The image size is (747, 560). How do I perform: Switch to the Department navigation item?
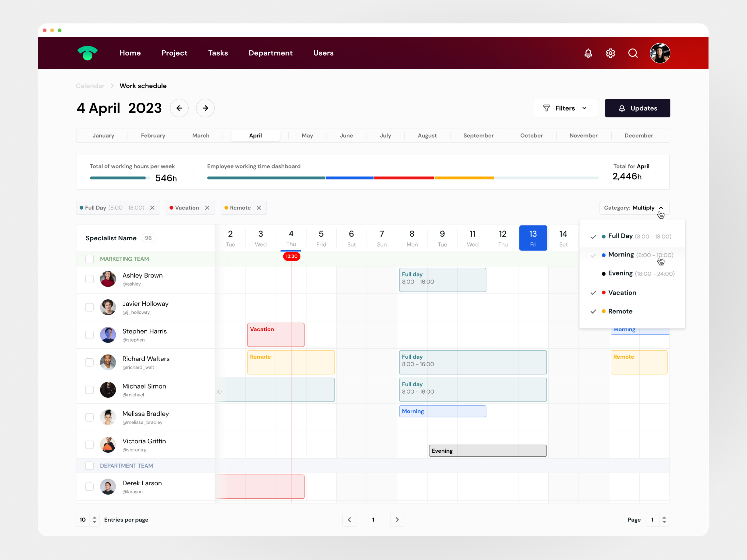pos(271,53)
